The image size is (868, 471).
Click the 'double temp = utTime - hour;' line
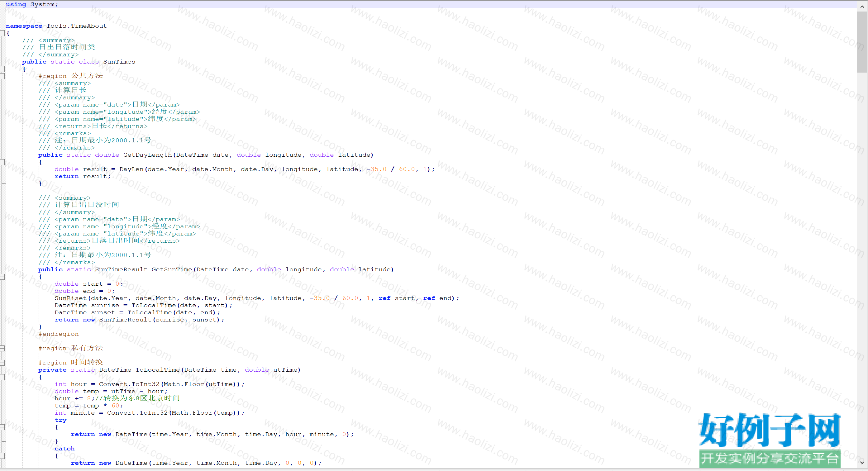111,392
